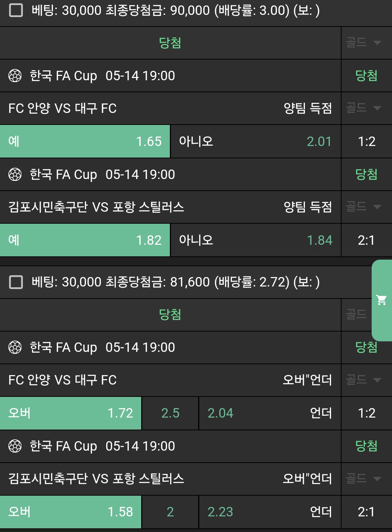Select the 예 1.65 odds cell
392x532 pixels.
(85, 141)
